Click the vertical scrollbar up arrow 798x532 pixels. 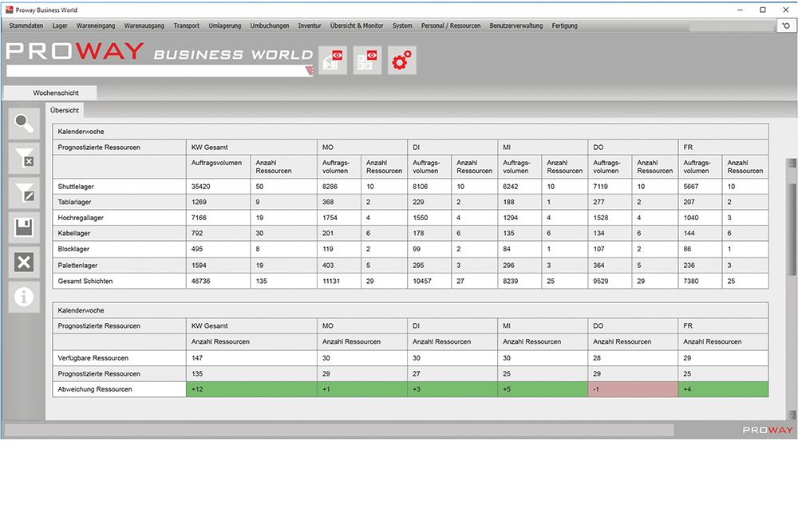[792, 164]
